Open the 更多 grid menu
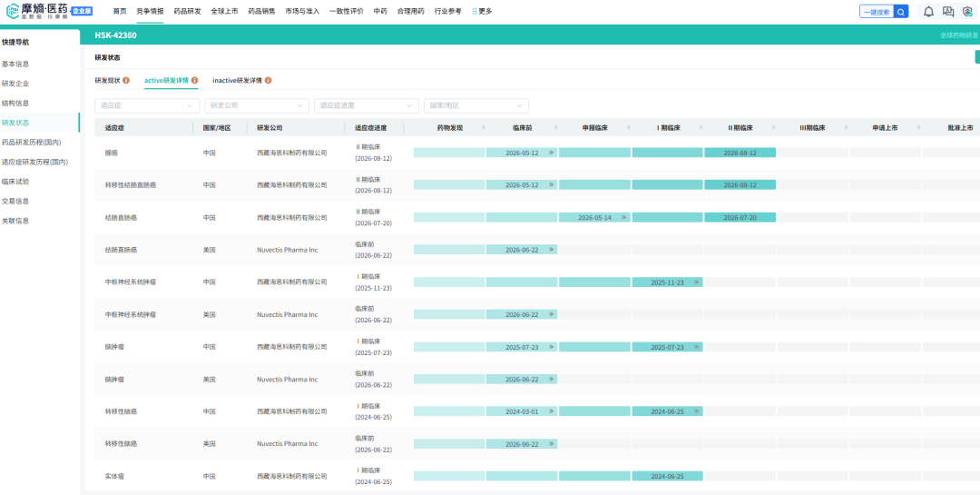Viewport: 980px width, 495px height. point(482,11)
